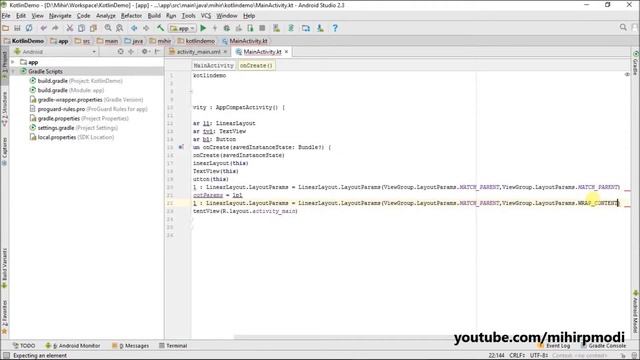
Task: Open the Gradle Console tool window
Action: (x=604, y=346)
